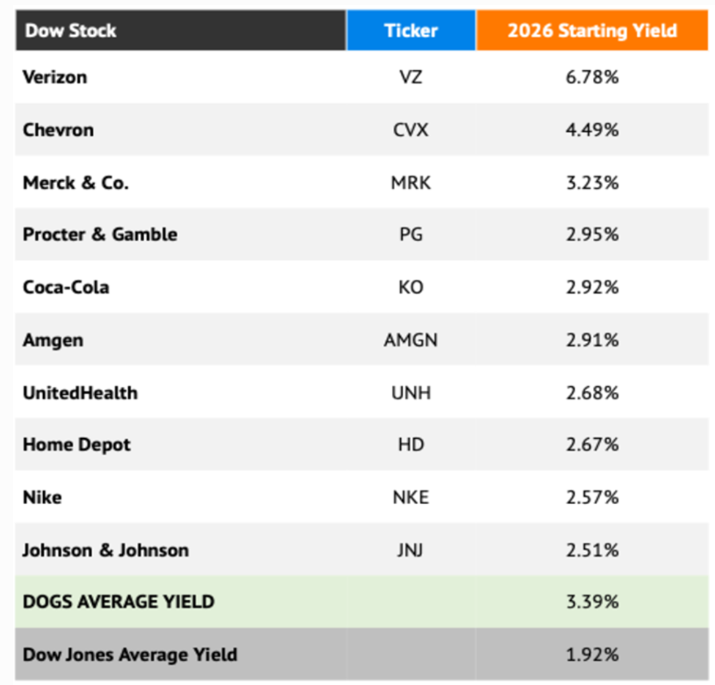Click the Dow Stock column header
715x685 pixels.
pos(70,30)
